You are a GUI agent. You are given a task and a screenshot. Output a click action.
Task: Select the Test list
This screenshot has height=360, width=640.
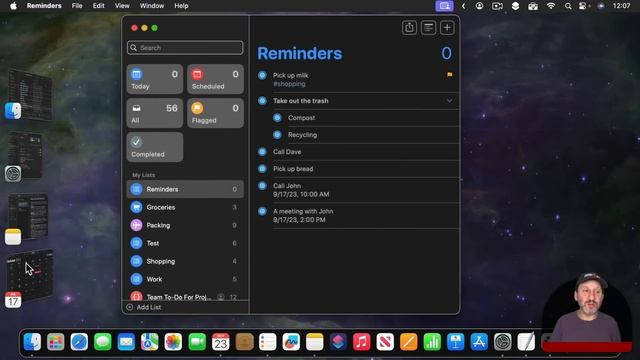(x=185, y=243)
